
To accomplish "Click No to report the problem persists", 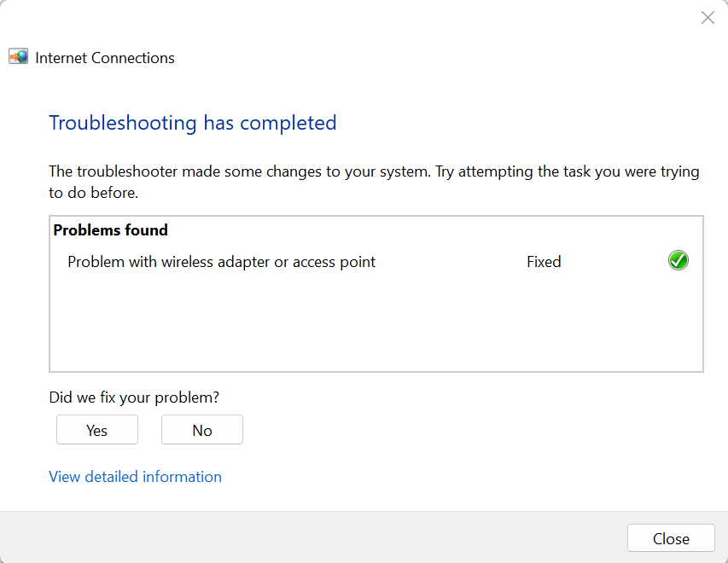I will coord(201,429).
